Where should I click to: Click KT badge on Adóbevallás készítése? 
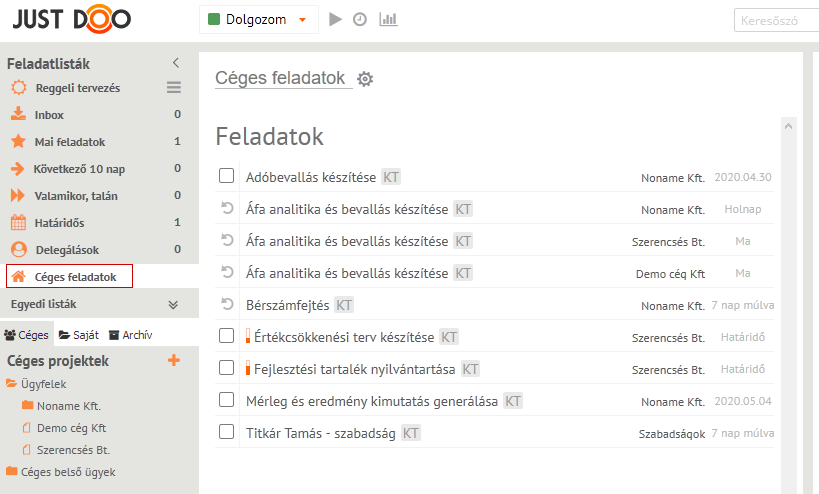point(391,178)
